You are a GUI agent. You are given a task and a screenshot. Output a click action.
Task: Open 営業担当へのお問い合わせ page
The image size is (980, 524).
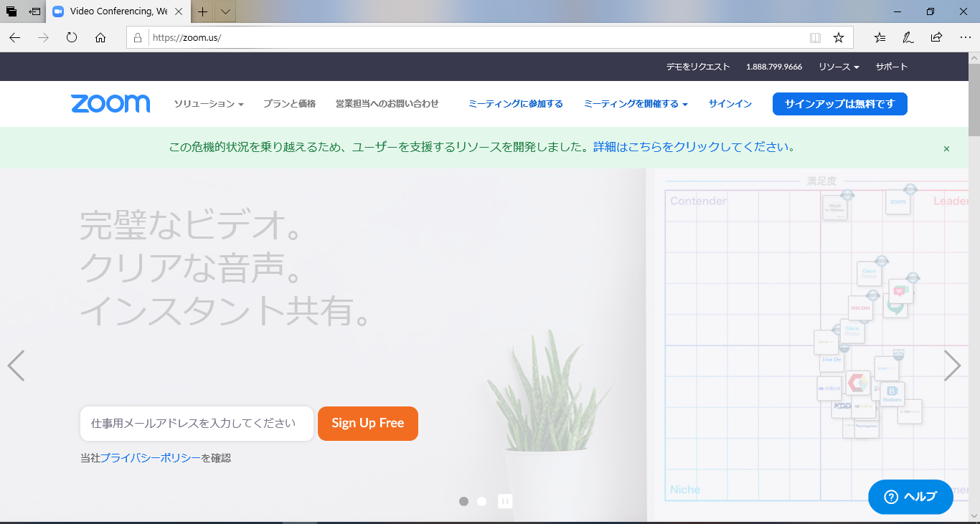coord(387,104)
